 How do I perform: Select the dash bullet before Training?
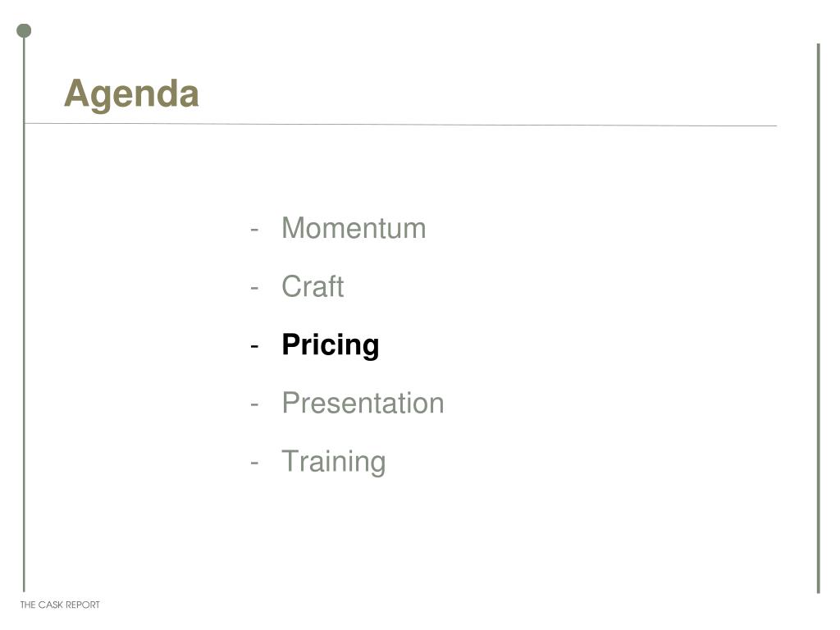point(254,463)
